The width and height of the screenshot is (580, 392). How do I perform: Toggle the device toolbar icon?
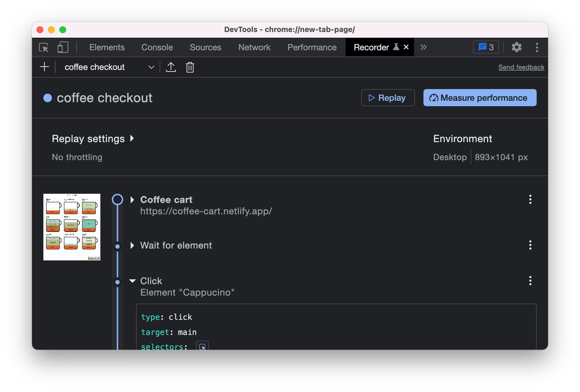click(x=63, y=47)
